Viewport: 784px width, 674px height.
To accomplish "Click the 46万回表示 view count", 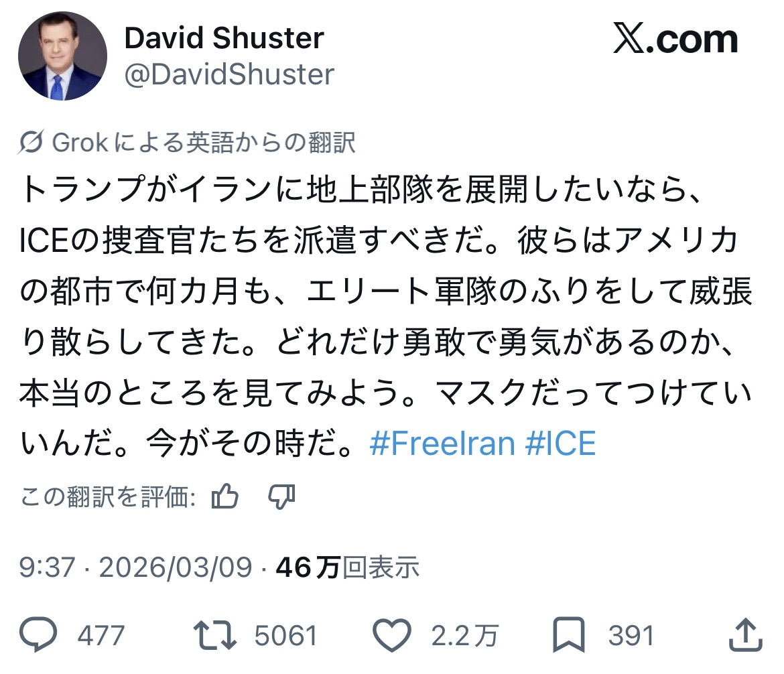I will point(347,568).
